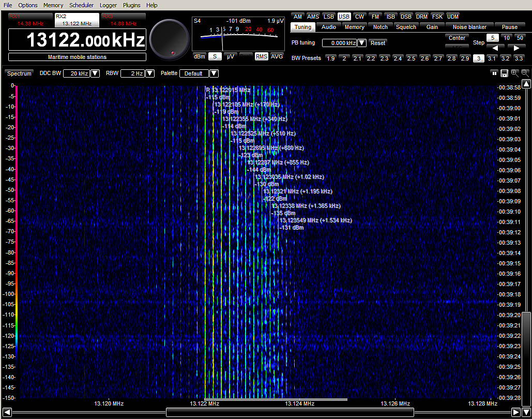Viewport: 532px width, 419px height.
Task: Expand the DDC BW dropdown
Action: 95,73
